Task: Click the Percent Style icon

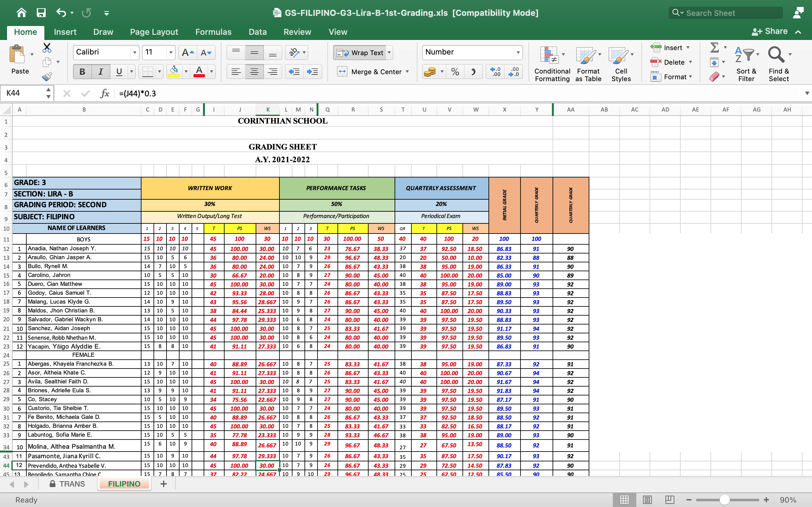Action: pos(455,72)
